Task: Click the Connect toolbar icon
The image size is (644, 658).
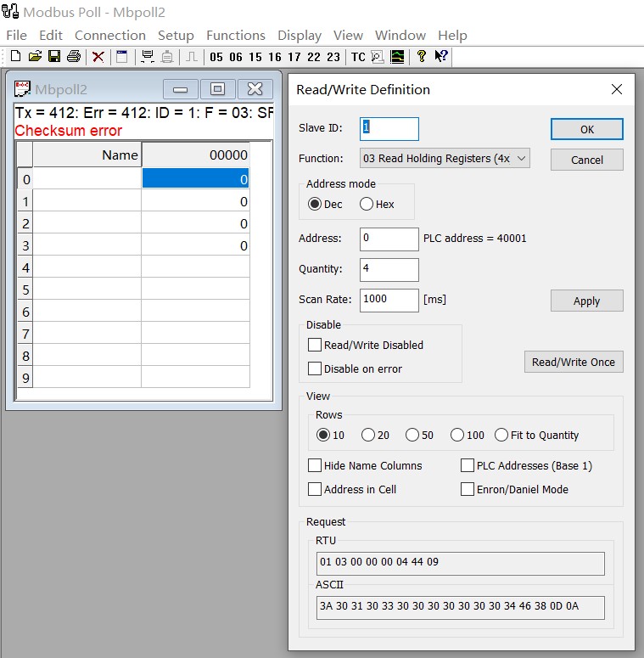Action: [x=147, y=56]
